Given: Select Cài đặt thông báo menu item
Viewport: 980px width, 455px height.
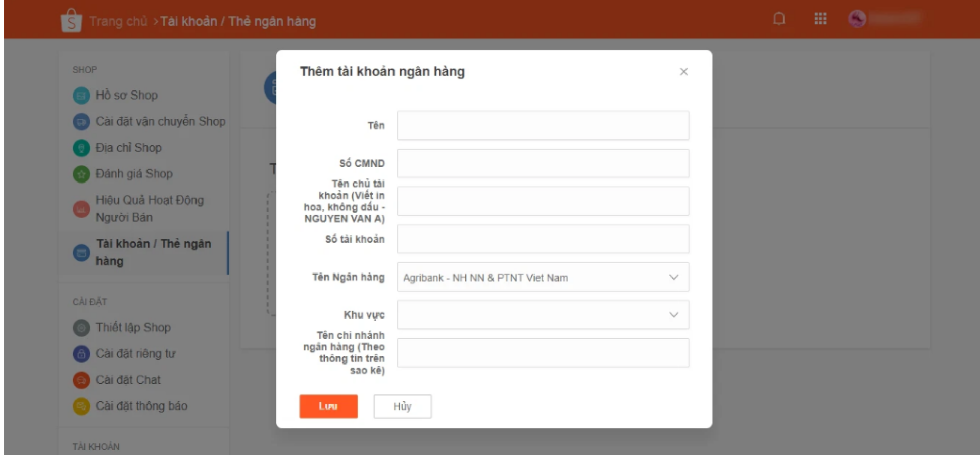Looking at the screenshot, I should tap(141, 406).
